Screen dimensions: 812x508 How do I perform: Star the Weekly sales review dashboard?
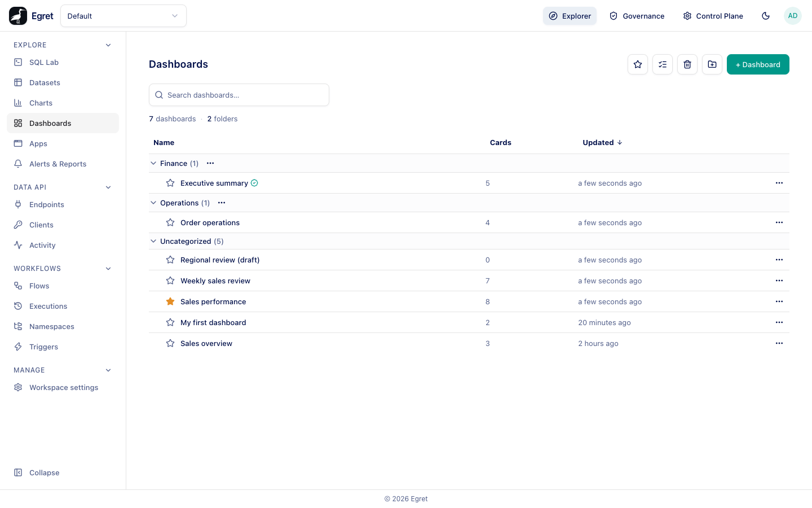point(170,281)
